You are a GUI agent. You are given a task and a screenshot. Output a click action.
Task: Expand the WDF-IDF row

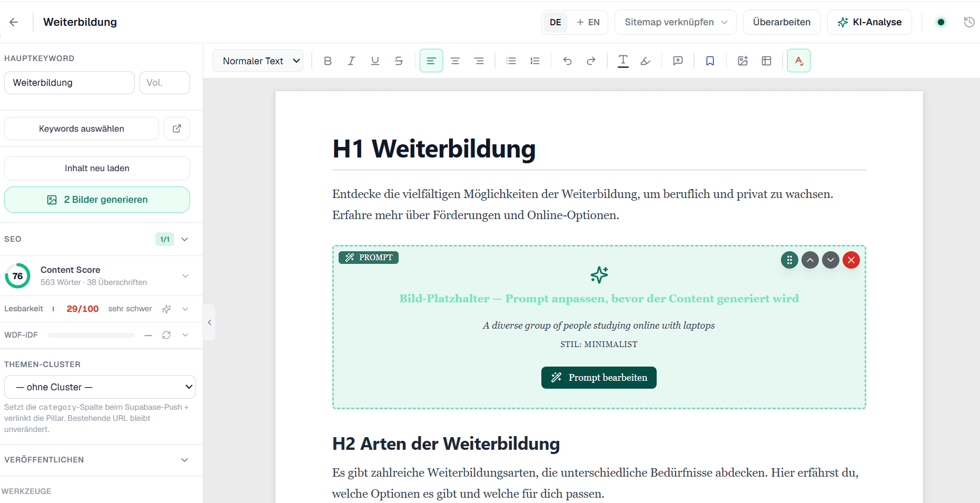click(185, 335)
